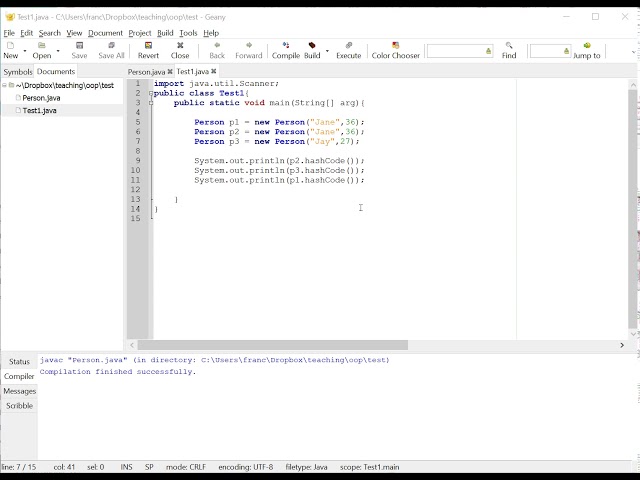Navigate Back in toolbar
The width and height of the screenshot is (640, 480).
(x=217, y=50)
